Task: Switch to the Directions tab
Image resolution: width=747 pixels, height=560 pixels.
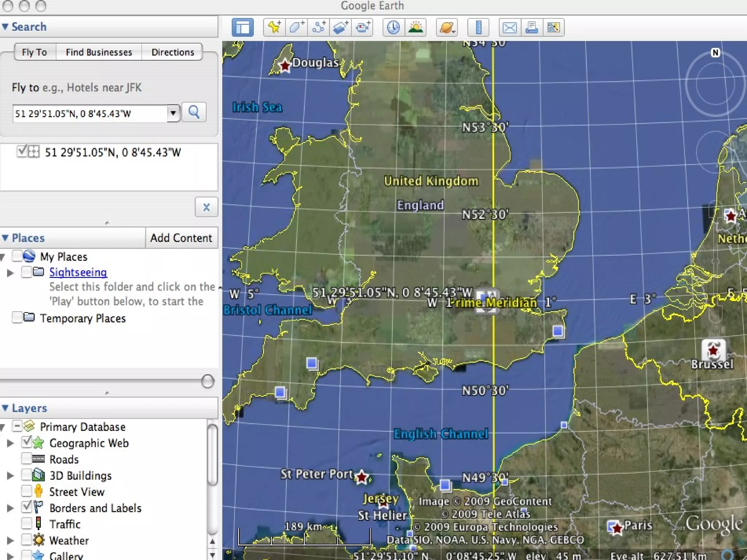Action: (x=173, y=52)
